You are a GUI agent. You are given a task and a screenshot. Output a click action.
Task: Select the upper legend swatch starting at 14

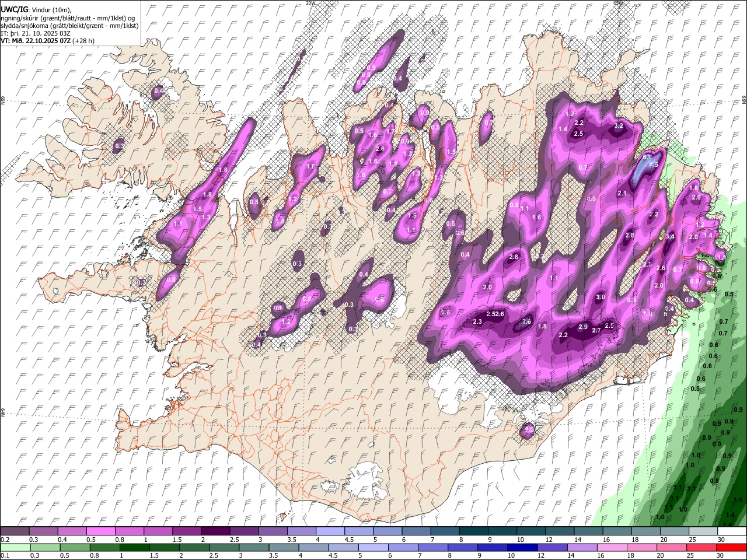click(588, 531)
